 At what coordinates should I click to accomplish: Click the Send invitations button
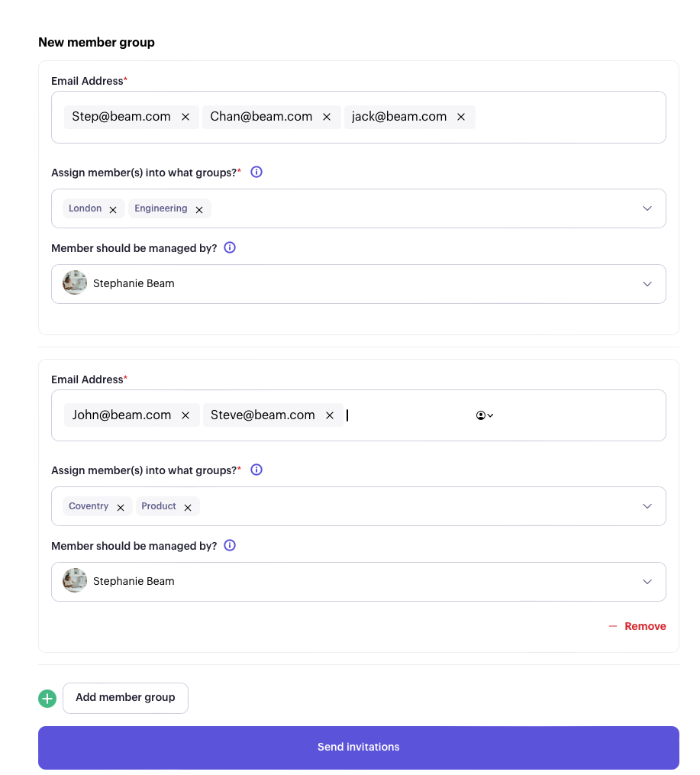pos(359,748)
